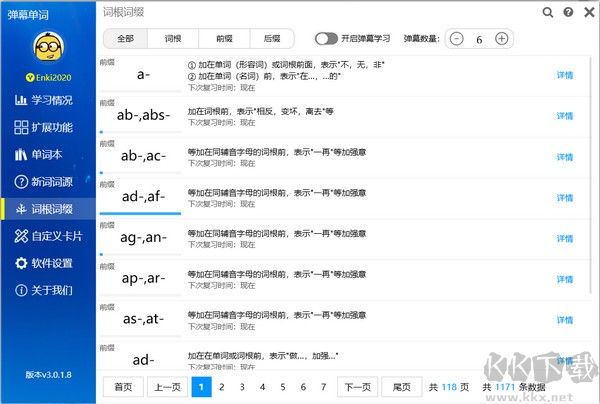
Task: Open 学习情况 in the sidebar
Action: 48,100
